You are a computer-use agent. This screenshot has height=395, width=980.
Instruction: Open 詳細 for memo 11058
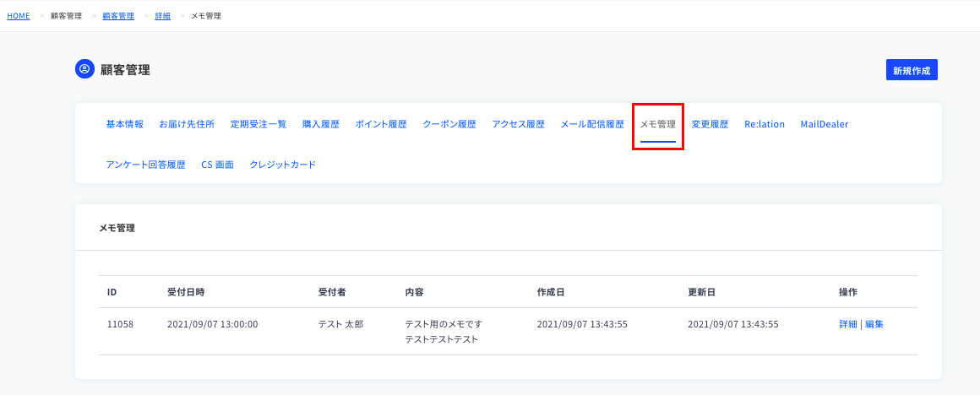coord(848,324)
